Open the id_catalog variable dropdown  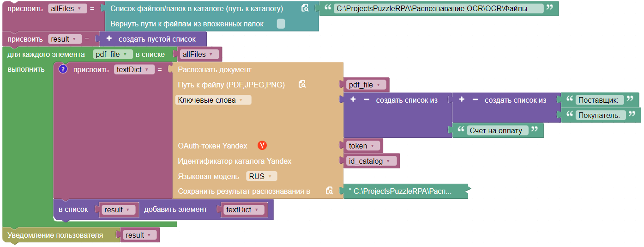[x=371, y=161]
